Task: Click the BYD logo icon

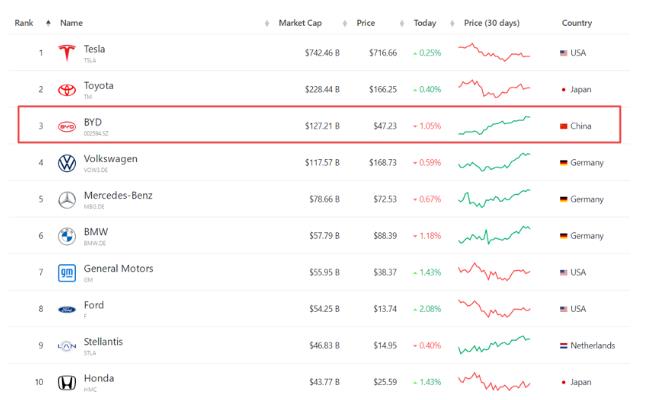Action: pos(68,127)
